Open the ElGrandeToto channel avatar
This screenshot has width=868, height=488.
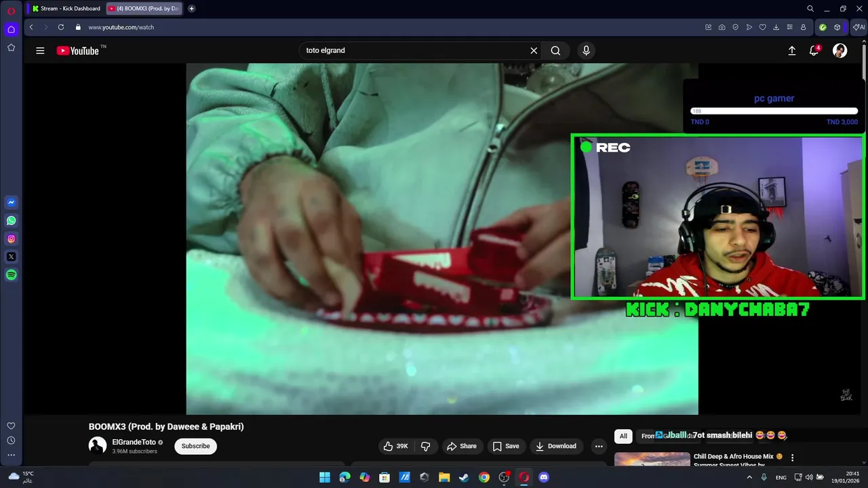98,445
